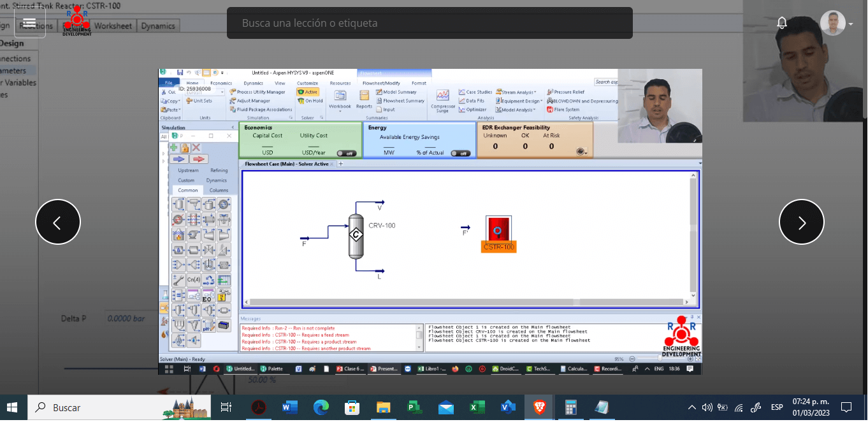Viewport: 868px width, 422px height.
Task: Open the Process Utility Manager
Action: pyautogui.click(x=257, y=92)
